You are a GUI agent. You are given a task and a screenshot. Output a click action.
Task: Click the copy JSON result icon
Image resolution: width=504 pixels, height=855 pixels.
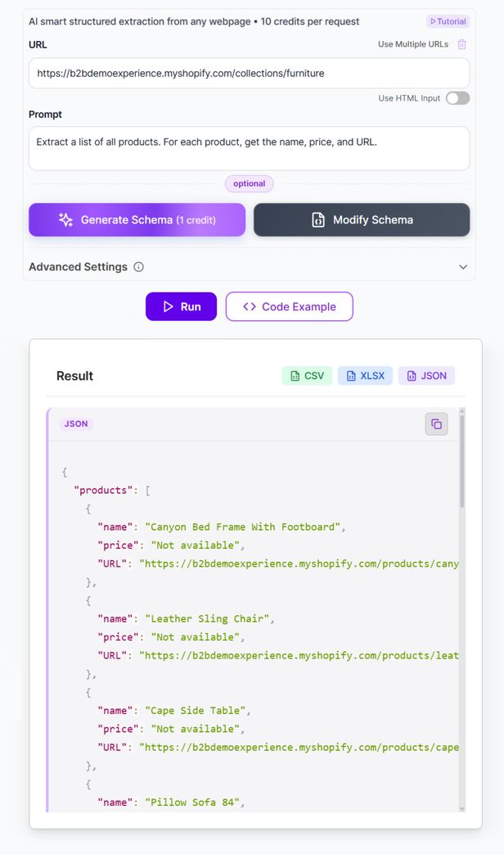point(436,423)
